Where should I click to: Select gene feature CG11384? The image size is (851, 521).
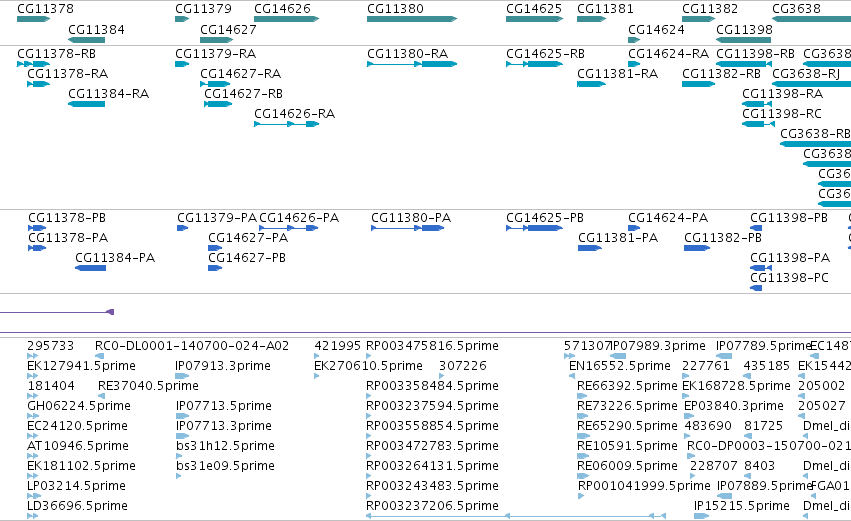[86, 40]
